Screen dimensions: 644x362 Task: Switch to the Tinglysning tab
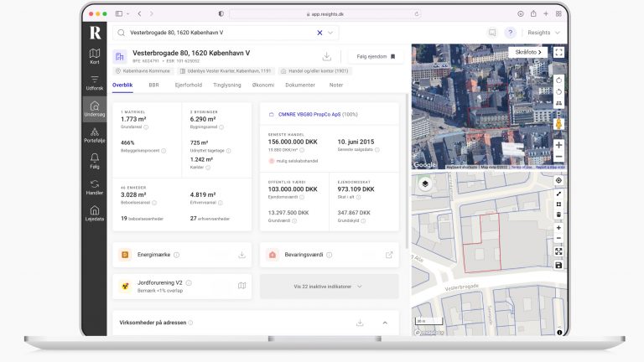point(227,85)
